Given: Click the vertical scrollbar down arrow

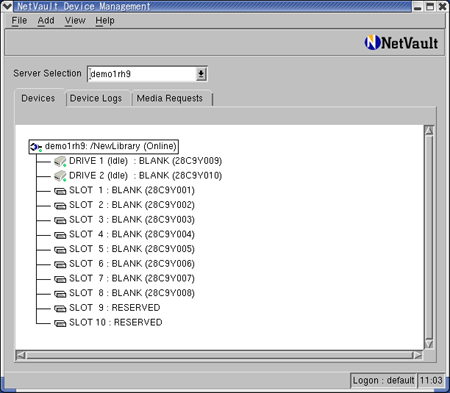Looking at the screenshot, I should [x=429, y=344].
